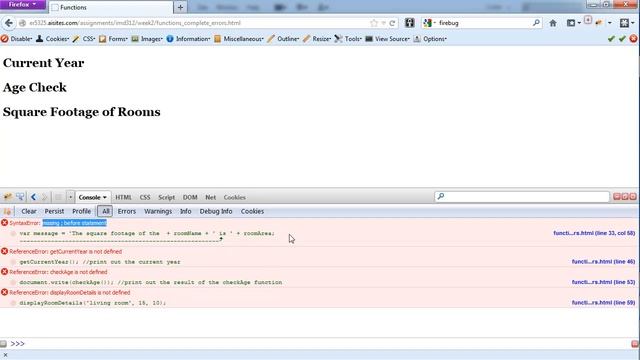Open the source link for line 33, col 58
This screenshot has width=640, height=360.
tap(594, 233)
